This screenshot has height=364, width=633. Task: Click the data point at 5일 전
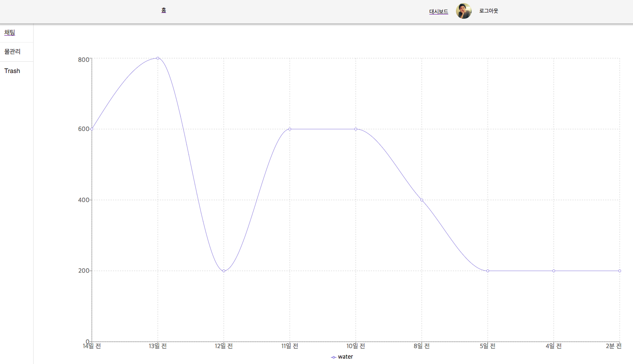click(x=488, y=271)
